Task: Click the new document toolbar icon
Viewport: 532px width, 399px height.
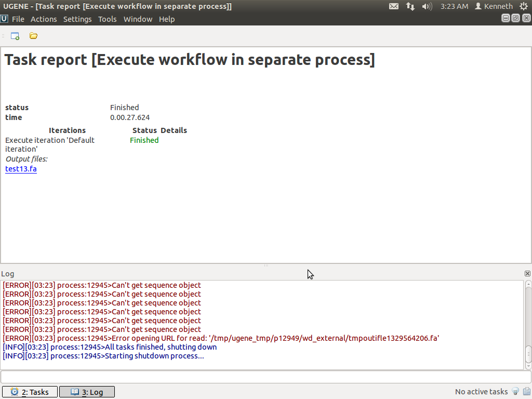Action: click(15, 36)
